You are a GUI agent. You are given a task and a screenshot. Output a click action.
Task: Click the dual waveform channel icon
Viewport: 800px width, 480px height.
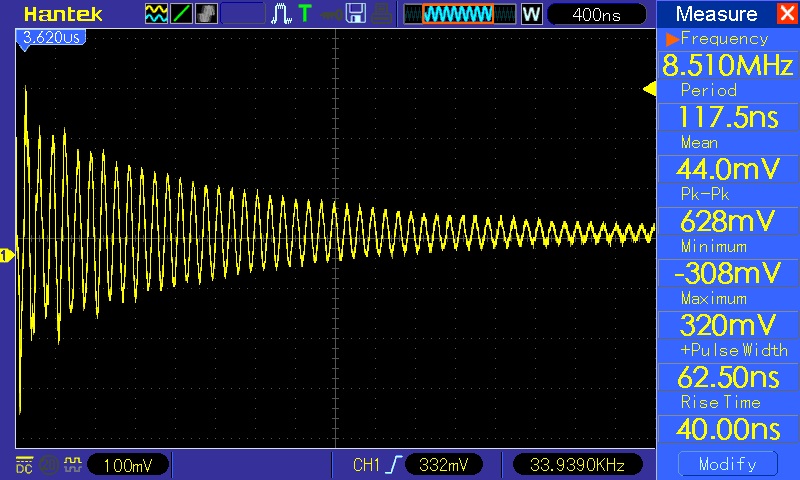tap(156, 14)
